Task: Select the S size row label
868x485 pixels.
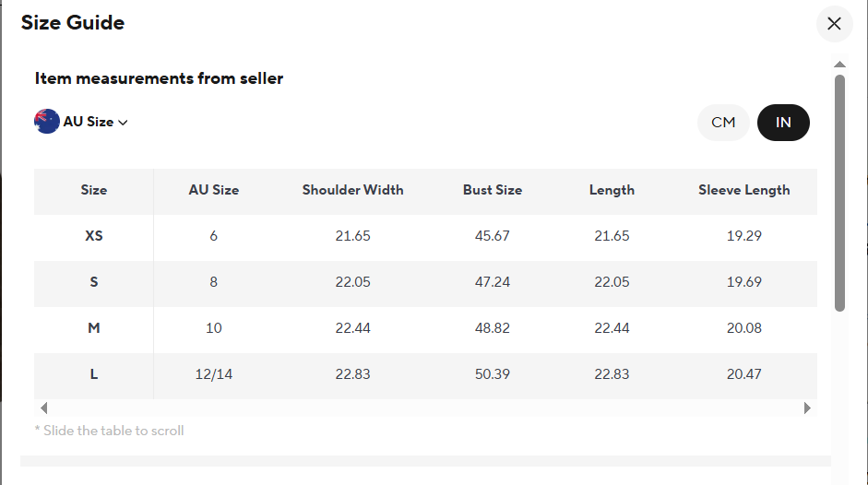Action: (x=94, y=282)
